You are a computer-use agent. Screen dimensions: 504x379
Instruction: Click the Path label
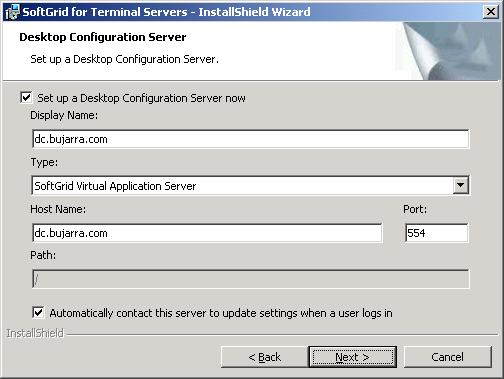click(43, 255)
